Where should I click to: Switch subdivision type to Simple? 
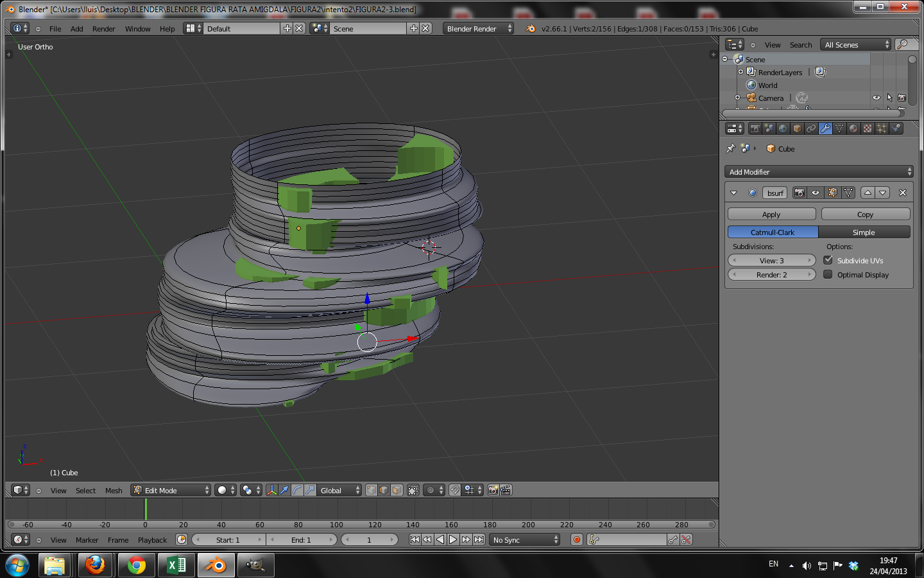(864, 232)
